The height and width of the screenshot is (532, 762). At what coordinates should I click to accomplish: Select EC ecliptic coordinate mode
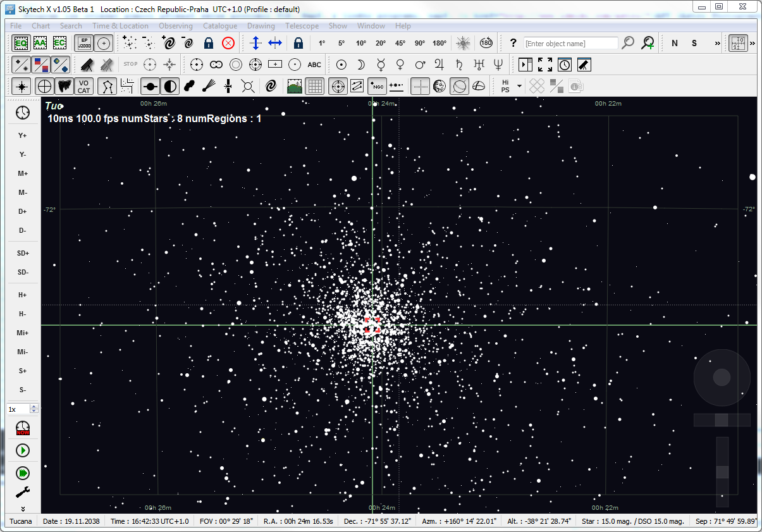click(x=60, y=43)
